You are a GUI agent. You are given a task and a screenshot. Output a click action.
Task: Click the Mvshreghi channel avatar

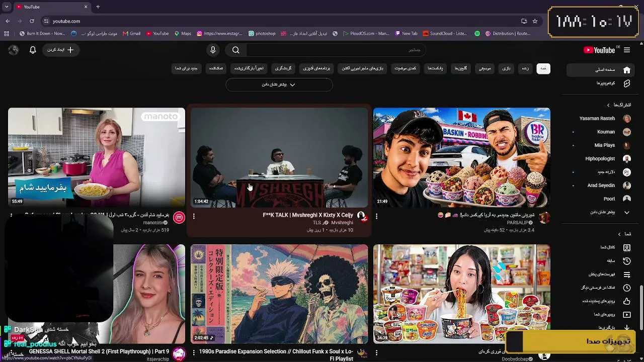pyautogui.click(x=361, y=216)
